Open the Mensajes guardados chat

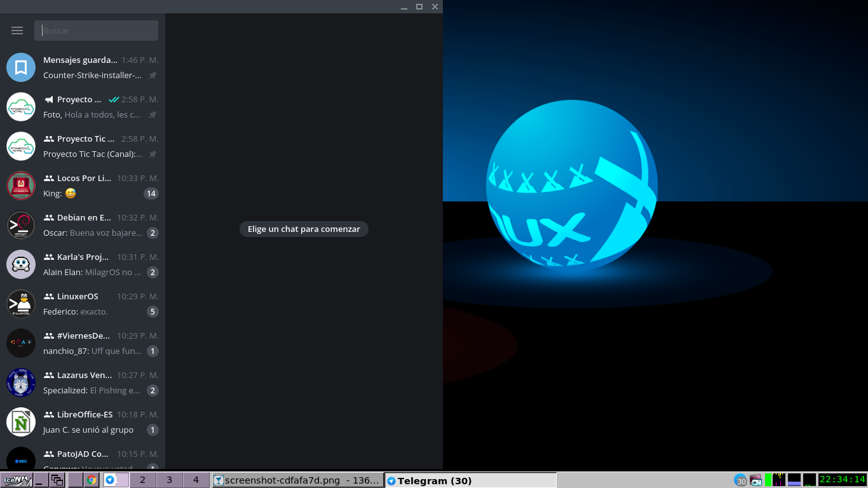point(83,67)
